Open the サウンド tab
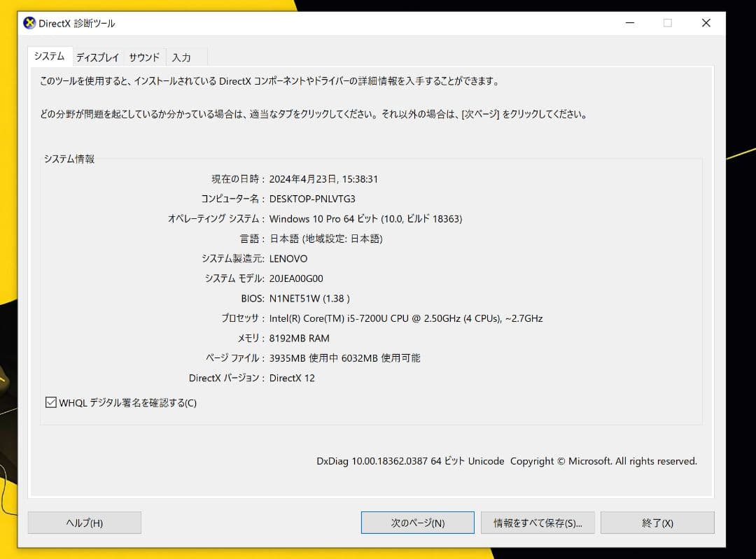Image resolution: width=756 pixels, height=559 pixels. [x=143, y=57]
